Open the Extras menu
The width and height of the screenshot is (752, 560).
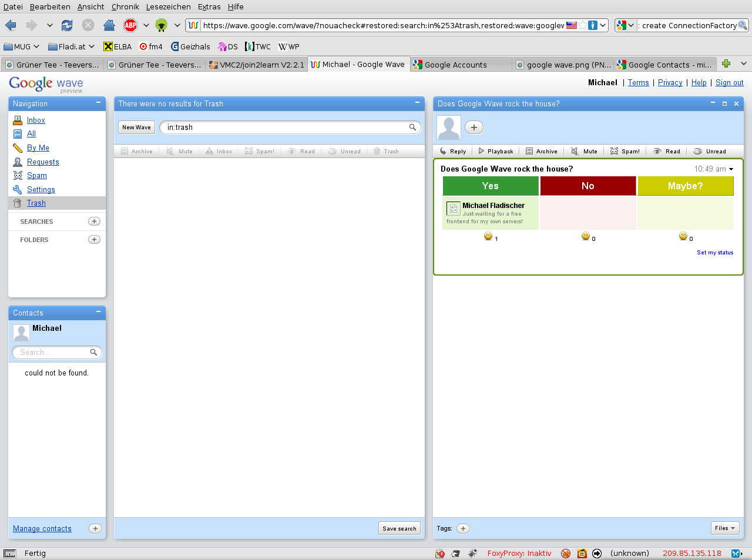click(x=209, y=6)
